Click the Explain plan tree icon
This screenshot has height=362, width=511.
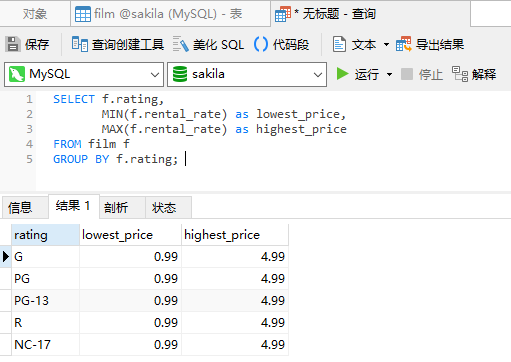click(460, 74)
